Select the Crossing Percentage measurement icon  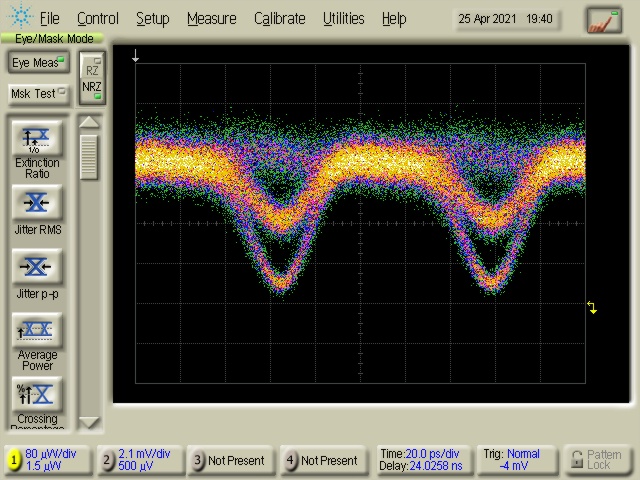point(37,394)
